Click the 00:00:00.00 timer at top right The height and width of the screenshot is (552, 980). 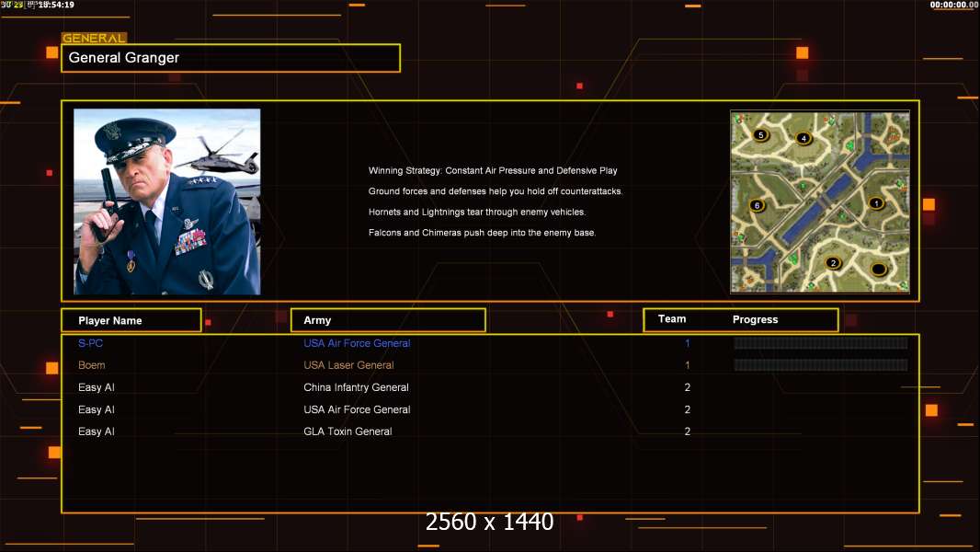953,5
